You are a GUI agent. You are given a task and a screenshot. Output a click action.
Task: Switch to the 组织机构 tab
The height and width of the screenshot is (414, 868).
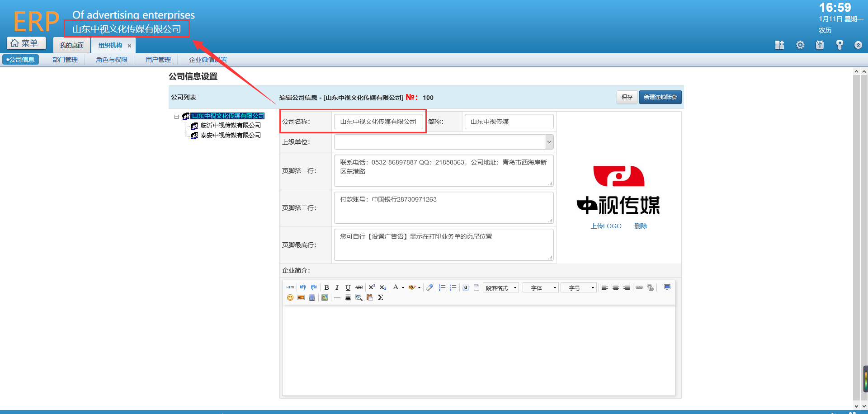pos(110,45)
